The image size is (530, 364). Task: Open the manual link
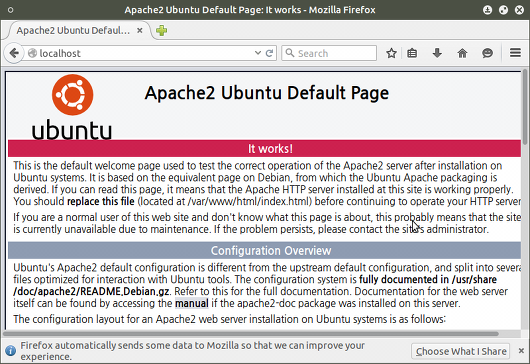tap(192, 303)
